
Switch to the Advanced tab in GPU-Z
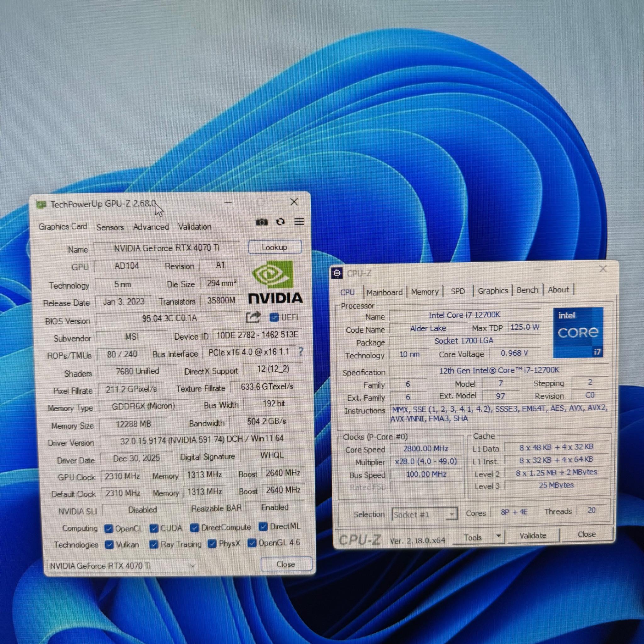coord(151,227)
